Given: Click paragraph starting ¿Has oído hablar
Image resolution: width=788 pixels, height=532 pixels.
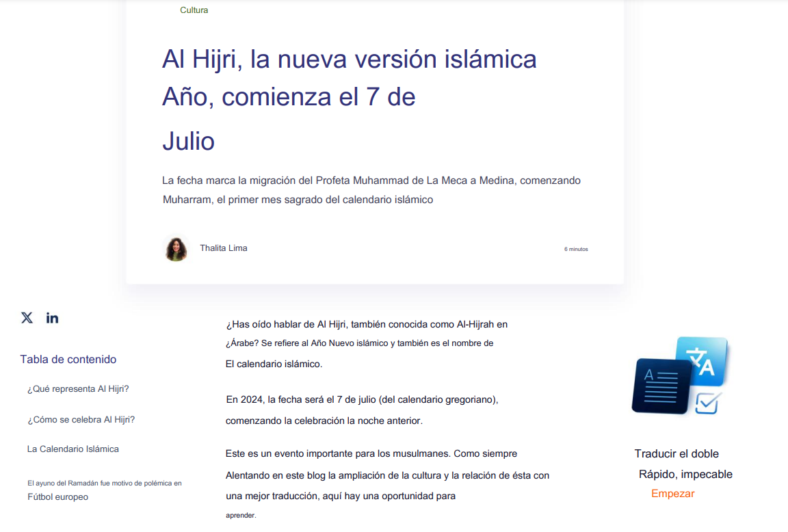Looking at the screenshot, I should pyautogui.click(x=367, y=344).
